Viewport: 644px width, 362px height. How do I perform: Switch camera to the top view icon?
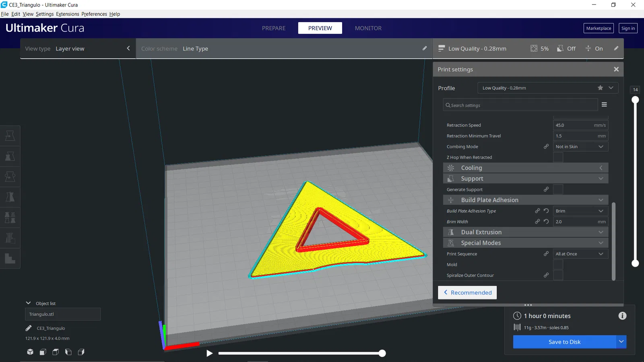[x=56, y=352]
